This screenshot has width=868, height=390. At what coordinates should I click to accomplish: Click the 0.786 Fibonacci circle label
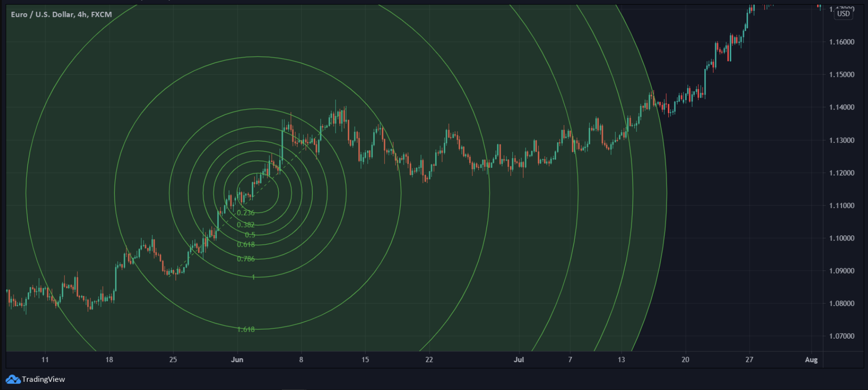pos(246,259)
